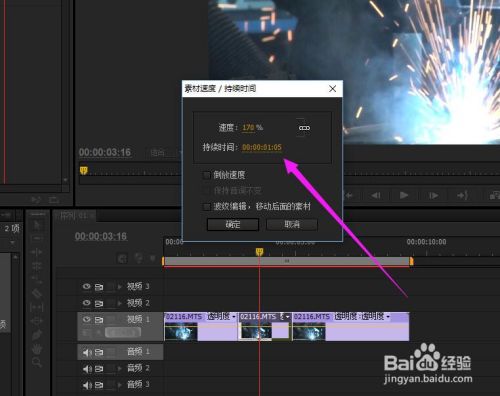
Task: Toggle sync lock on 视频 2 track
Action: [x=99, y=303]
